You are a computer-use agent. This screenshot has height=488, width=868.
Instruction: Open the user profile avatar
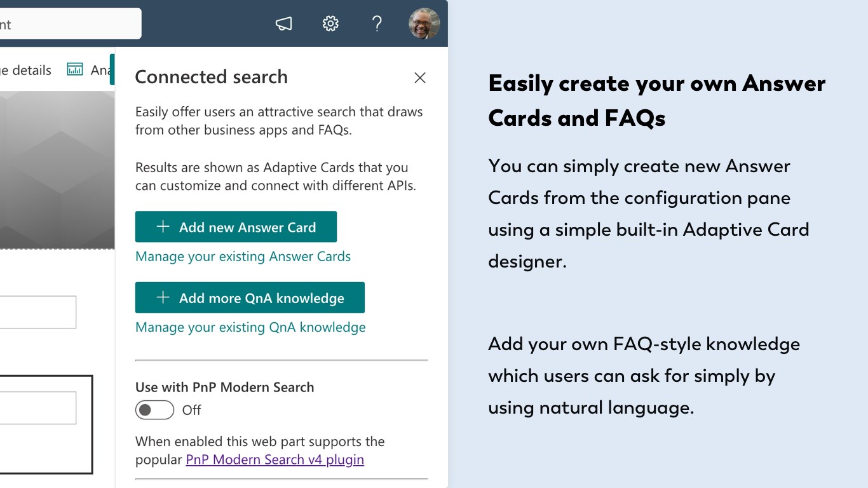424,24
